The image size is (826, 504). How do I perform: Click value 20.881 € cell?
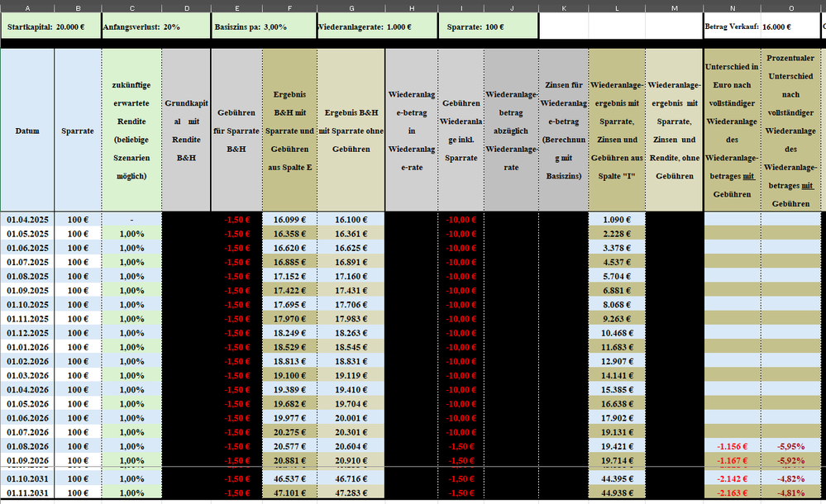pyautogui.click(x=289, y=460)
